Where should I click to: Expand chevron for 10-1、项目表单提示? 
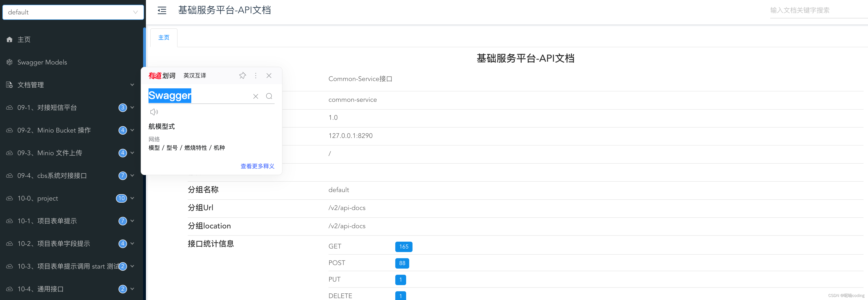132,221
